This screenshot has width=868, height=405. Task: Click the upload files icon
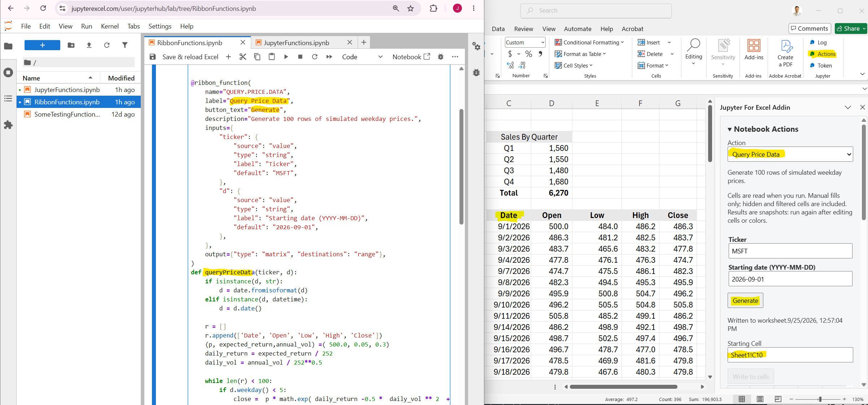(x=89, y=45)
